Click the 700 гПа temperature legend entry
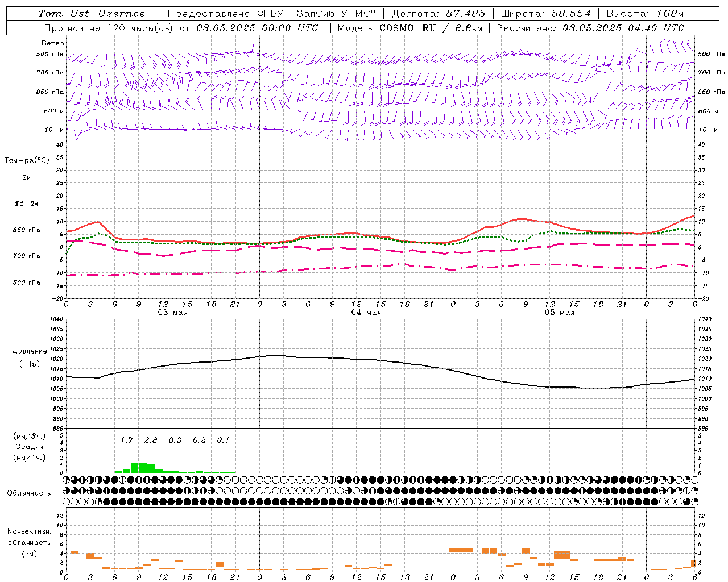 tap(27, 256)
